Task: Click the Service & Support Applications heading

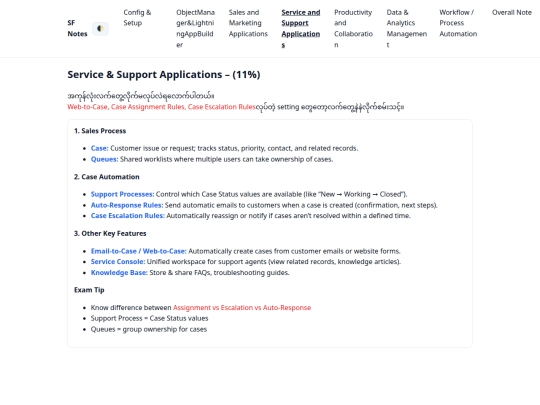Action: [x=164, y=74]
